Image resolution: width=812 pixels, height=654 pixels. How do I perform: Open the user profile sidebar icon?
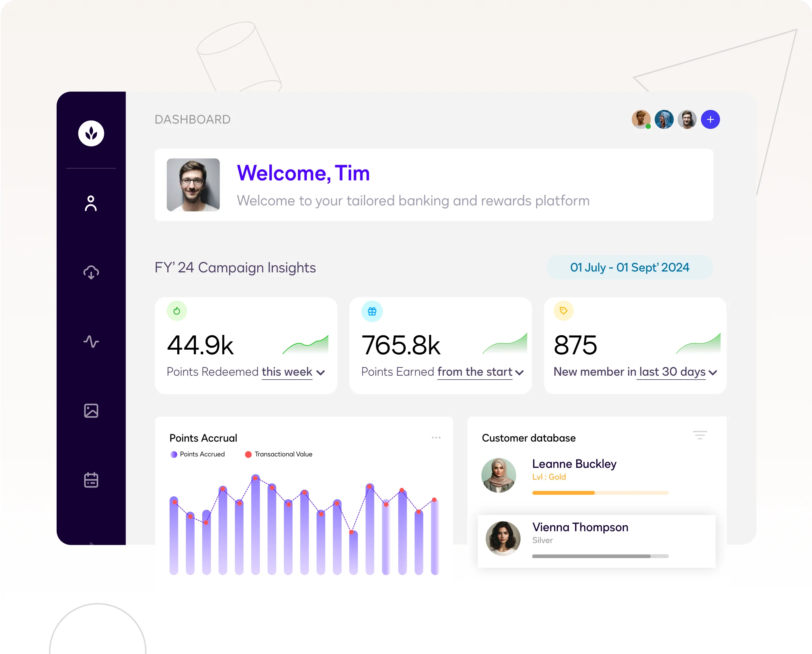coord(91,203)
